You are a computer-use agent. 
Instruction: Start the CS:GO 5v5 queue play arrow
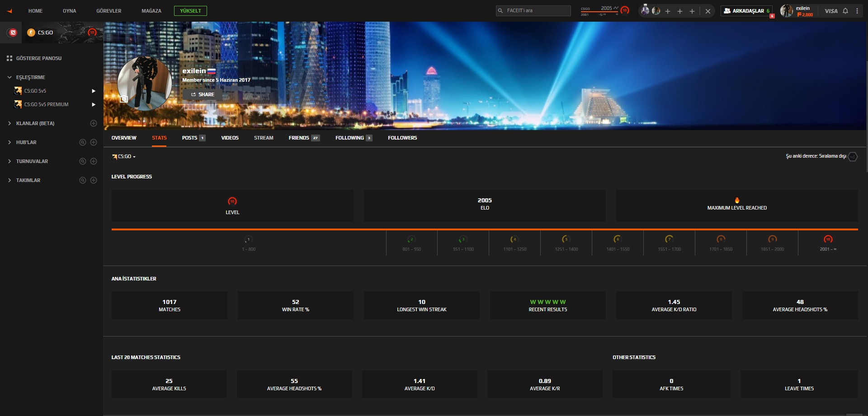click(94, 91)
